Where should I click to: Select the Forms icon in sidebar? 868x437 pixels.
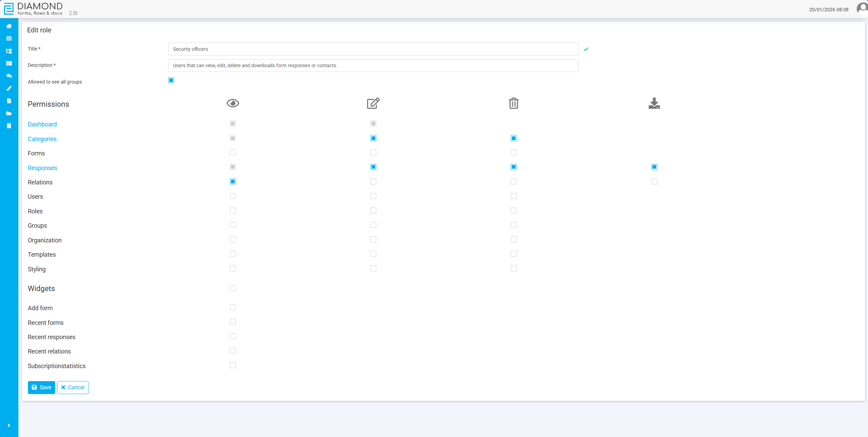tap(9, 38)
